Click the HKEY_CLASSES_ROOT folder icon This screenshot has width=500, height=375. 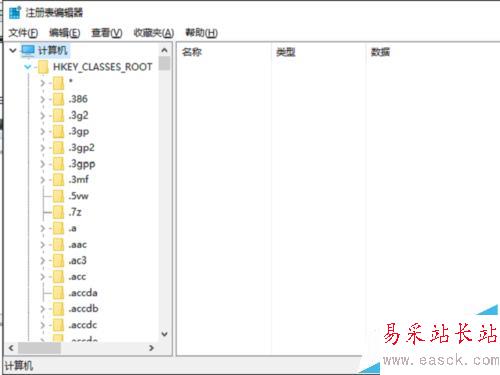coord(43,67)
